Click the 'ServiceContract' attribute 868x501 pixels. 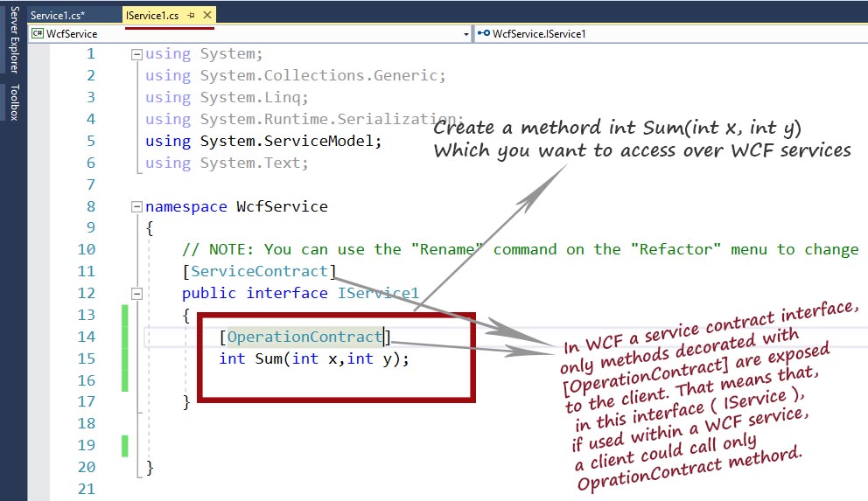pyautogui.click(x=259, y=271)
